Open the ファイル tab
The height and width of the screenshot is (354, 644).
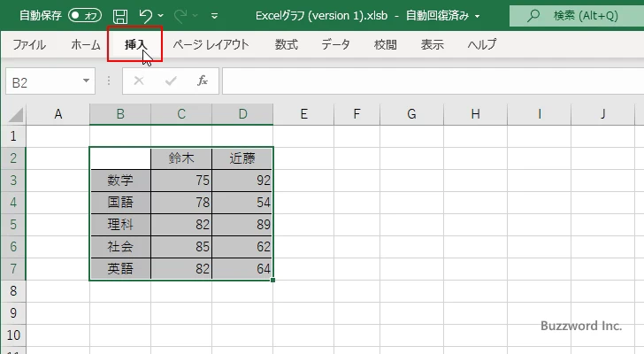(x=28, y=44)
